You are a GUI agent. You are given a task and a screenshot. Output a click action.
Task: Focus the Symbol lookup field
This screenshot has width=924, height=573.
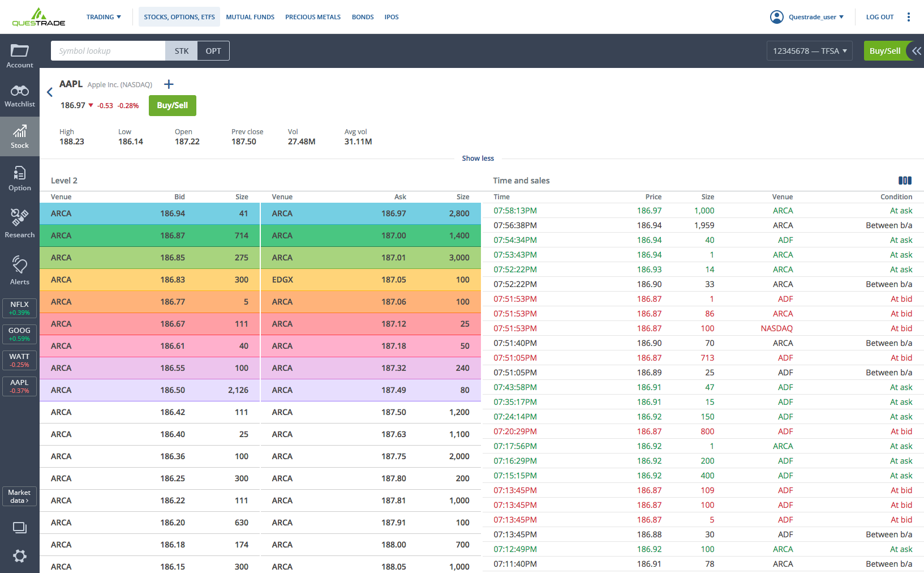(x=108, y=51)
